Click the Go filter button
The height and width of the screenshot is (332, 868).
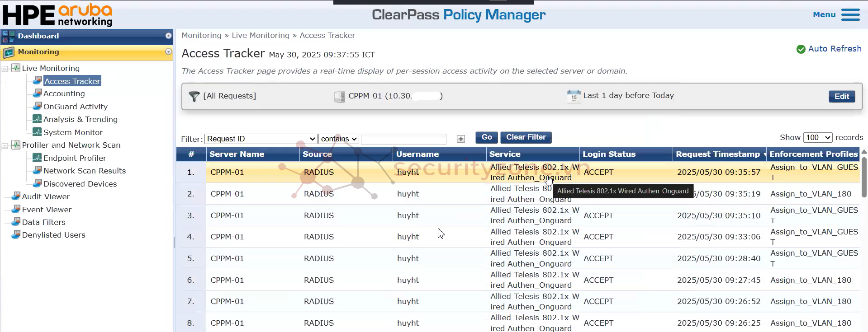click(x=487, y=137)
